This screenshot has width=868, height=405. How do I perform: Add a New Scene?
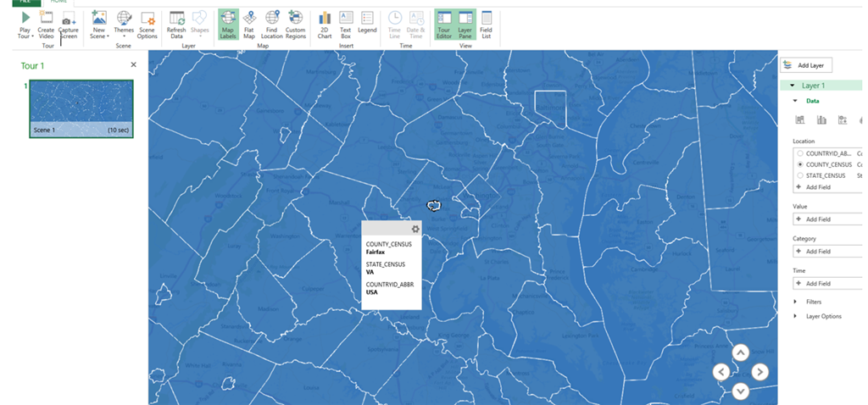pyautogui.click(x=99, y=25)
